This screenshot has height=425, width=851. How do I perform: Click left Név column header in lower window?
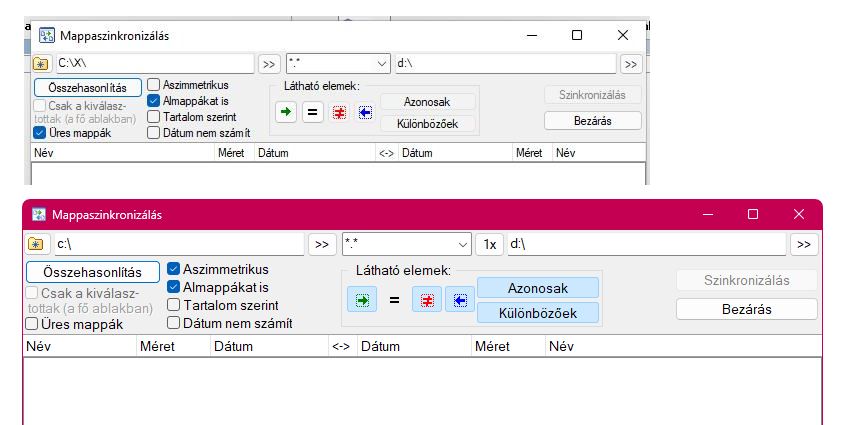pyautogui.click(x=79, y=346)
